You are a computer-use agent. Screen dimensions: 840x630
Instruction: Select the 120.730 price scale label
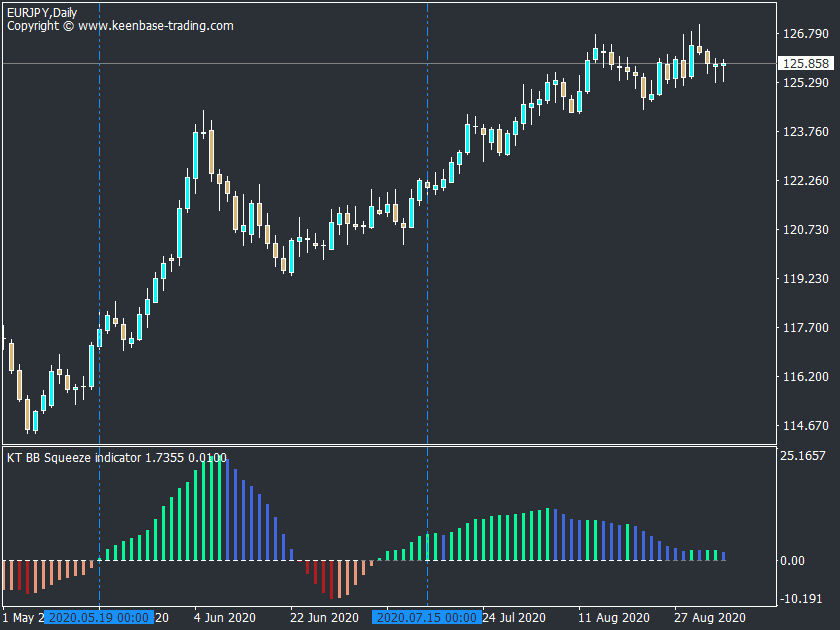(x=806, y=230)
